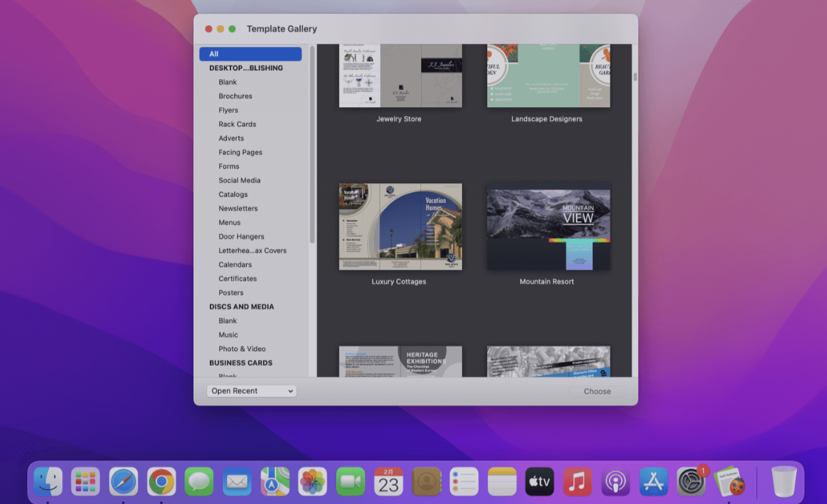The image size is (827, 504).
Task: Select the Brochures category in the sidebar
Action: [x=235, y=96]
